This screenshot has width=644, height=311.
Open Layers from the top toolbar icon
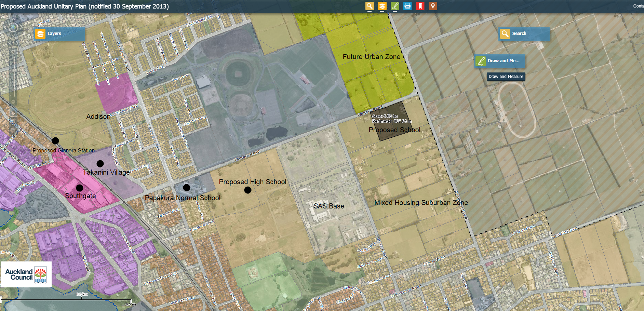click(x=382, y=6)
